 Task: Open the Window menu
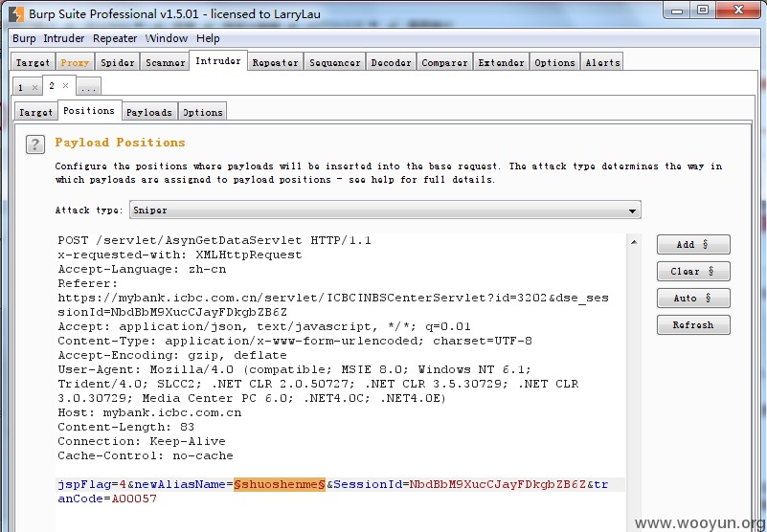tap(167, 38)
